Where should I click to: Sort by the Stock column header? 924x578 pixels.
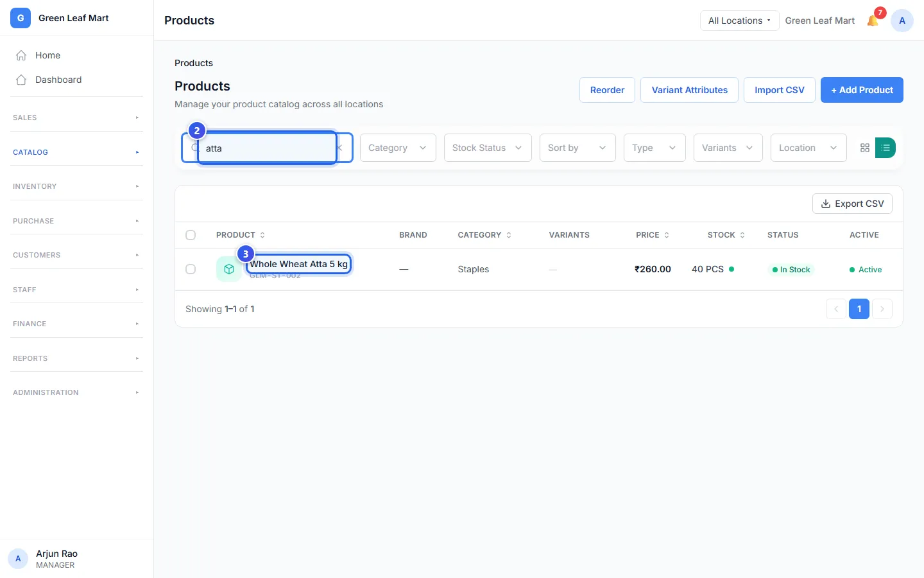(726, 235)
